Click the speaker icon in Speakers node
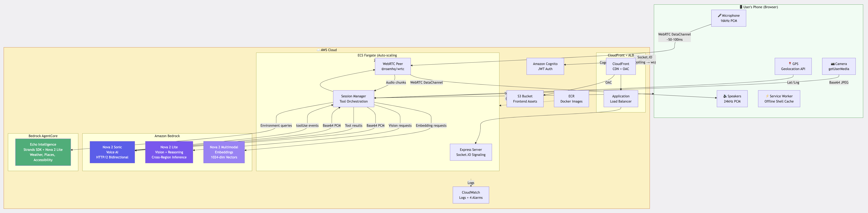Screen dimensions: 868x213 [725, 96]
